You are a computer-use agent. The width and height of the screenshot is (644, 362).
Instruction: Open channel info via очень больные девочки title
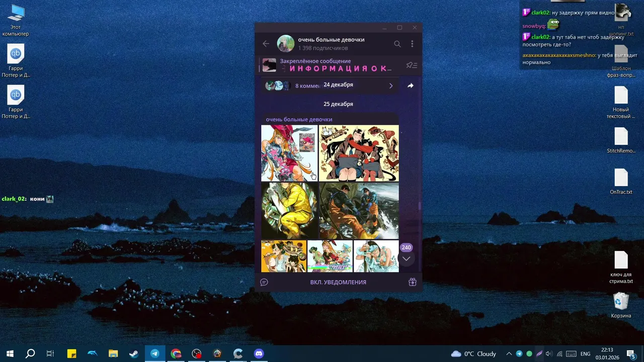331,40
